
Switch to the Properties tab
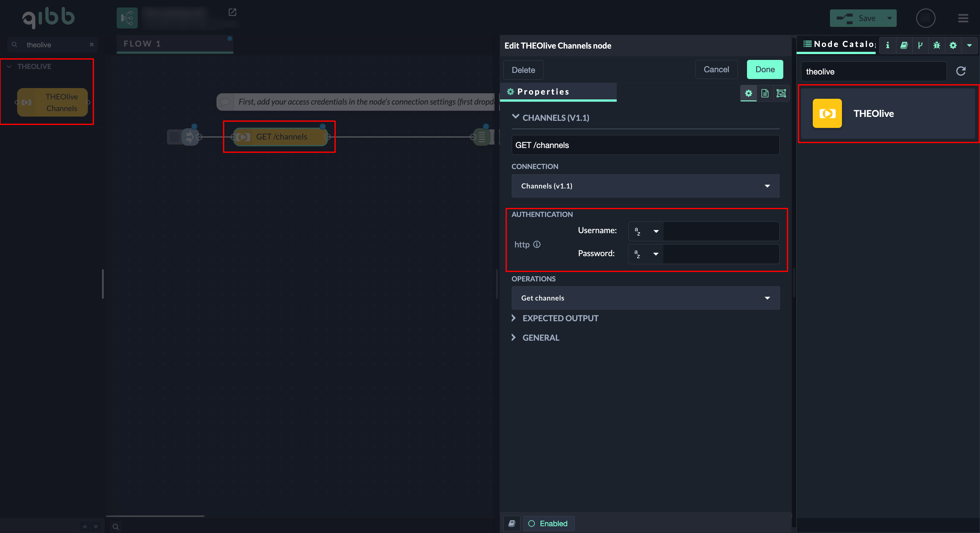coord(543,92)
